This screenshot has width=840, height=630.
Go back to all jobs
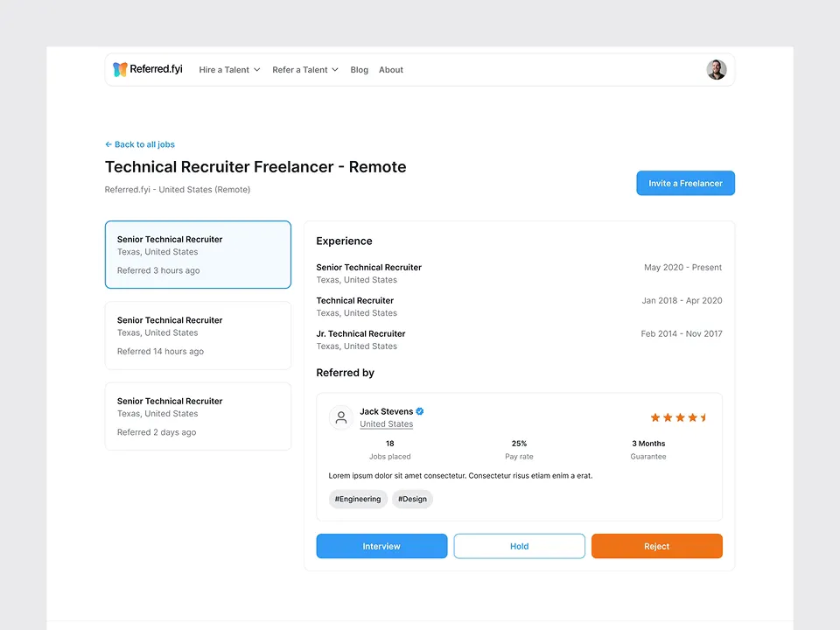tap(140, 144)
